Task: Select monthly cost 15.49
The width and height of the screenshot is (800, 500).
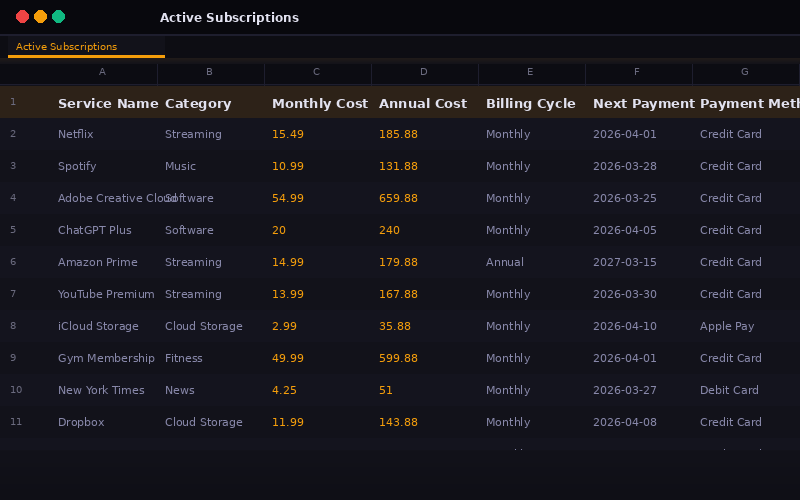Action: (318, 134)
